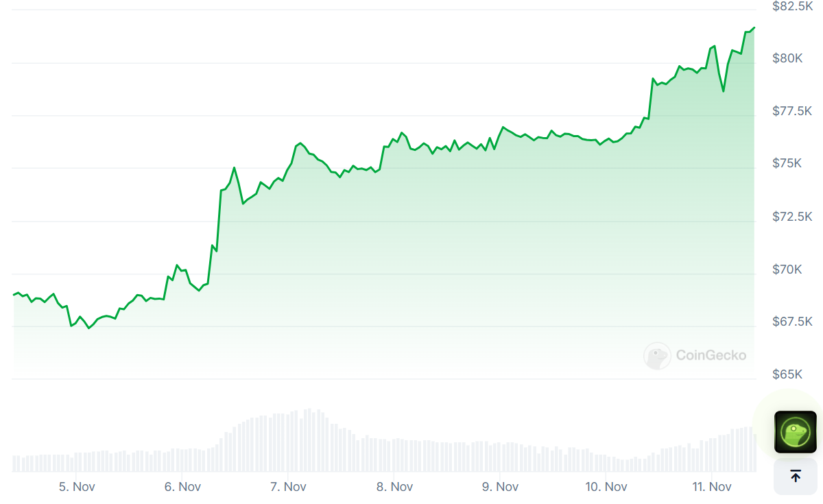Click the green gecko mascot icon
This screenshot has height=504, width=823.
pos(795,431)
